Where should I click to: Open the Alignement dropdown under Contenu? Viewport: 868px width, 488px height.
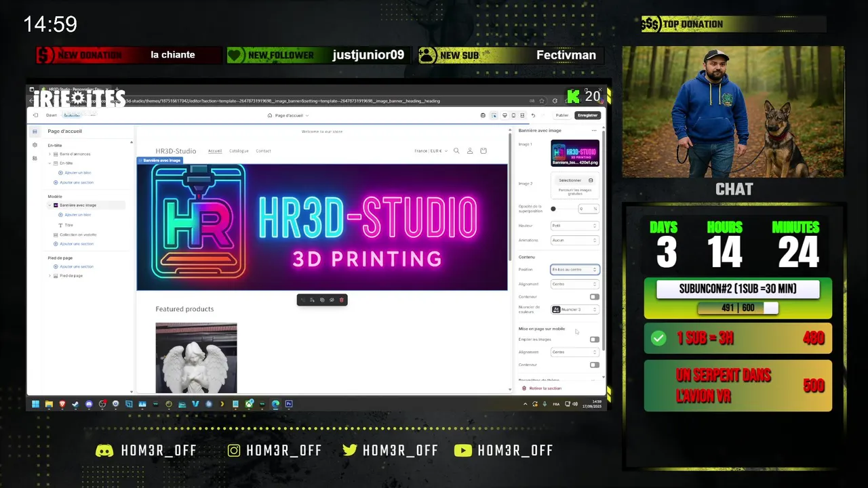coord(575,284)
